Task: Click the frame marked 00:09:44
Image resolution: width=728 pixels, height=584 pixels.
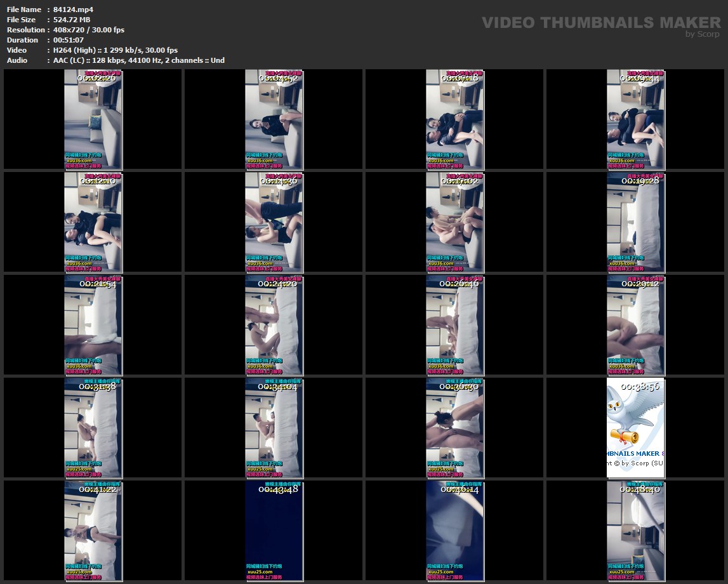Action: click(635, 119)
